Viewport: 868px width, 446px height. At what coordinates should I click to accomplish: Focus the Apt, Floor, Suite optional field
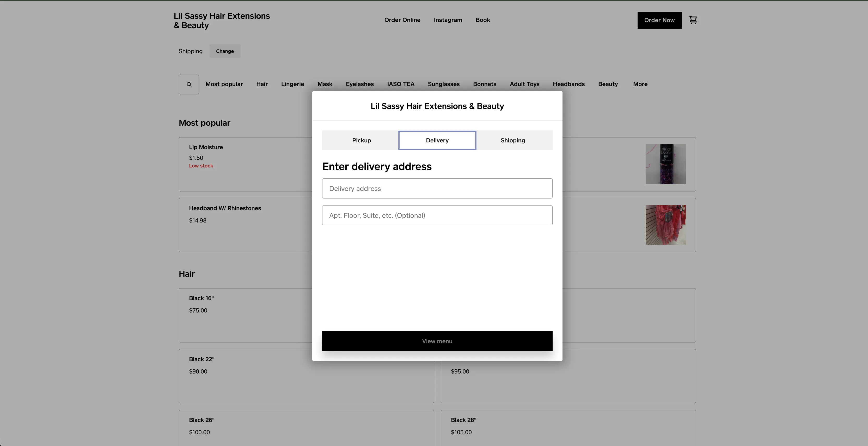[437, 215]
